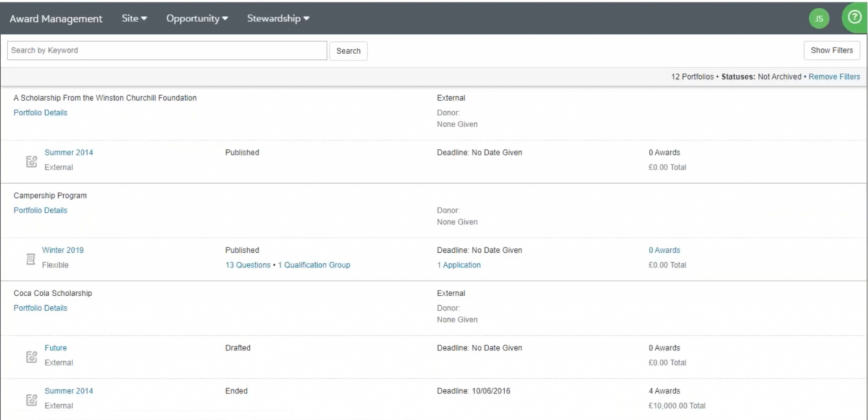
Task: Select Award Management in the navigation bar
Action: click(56, 18)
